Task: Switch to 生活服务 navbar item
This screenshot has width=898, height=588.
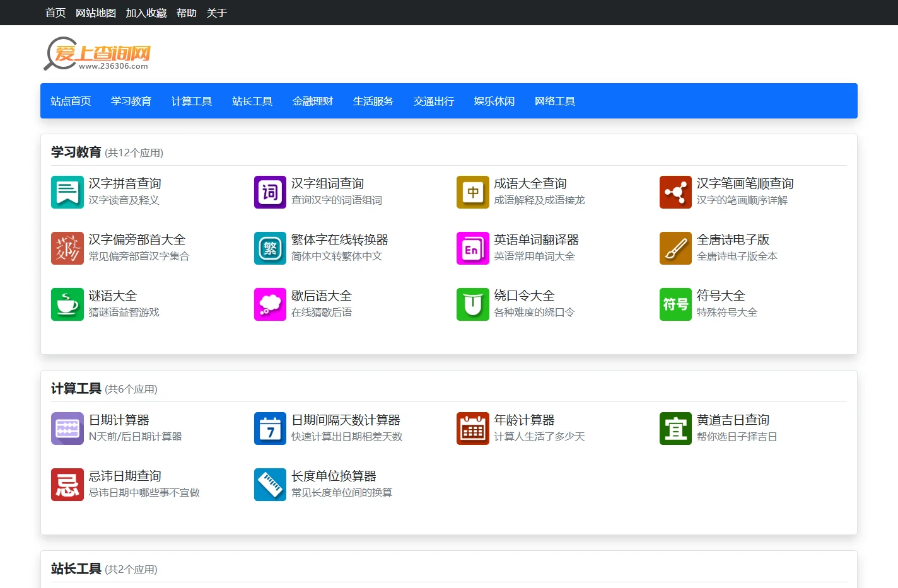Action: point(373,101)
